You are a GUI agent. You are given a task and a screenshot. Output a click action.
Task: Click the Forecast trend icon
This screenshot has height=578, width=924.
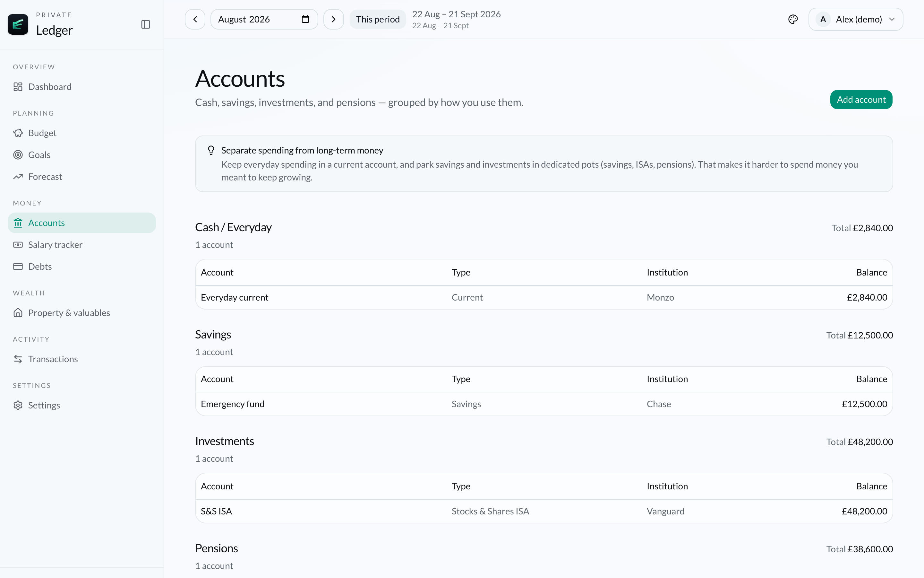tap(18, 177)
